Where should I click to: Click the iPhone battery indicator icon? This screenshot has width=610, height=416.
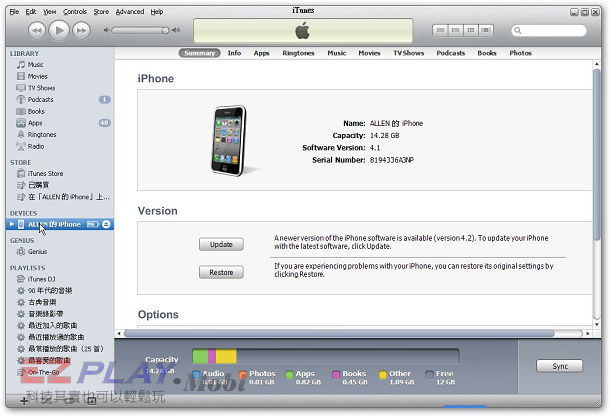pos(93,224)
